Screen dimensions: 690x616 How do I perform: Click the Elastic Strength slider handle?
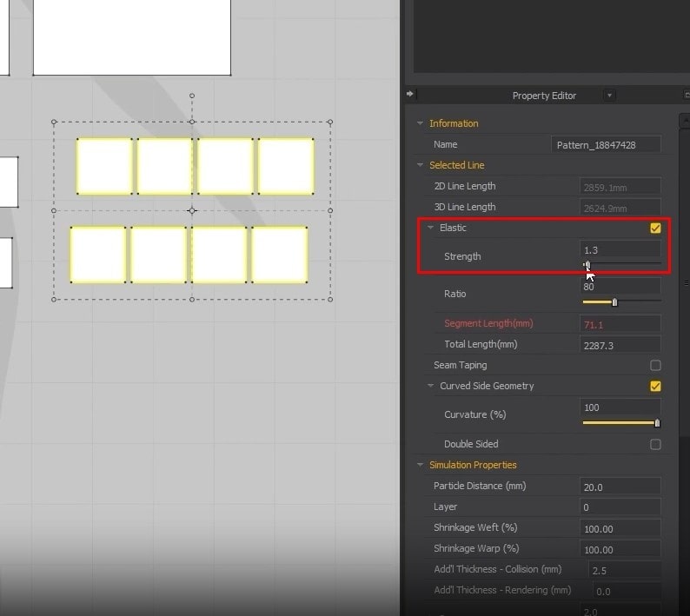click(587, 264)
